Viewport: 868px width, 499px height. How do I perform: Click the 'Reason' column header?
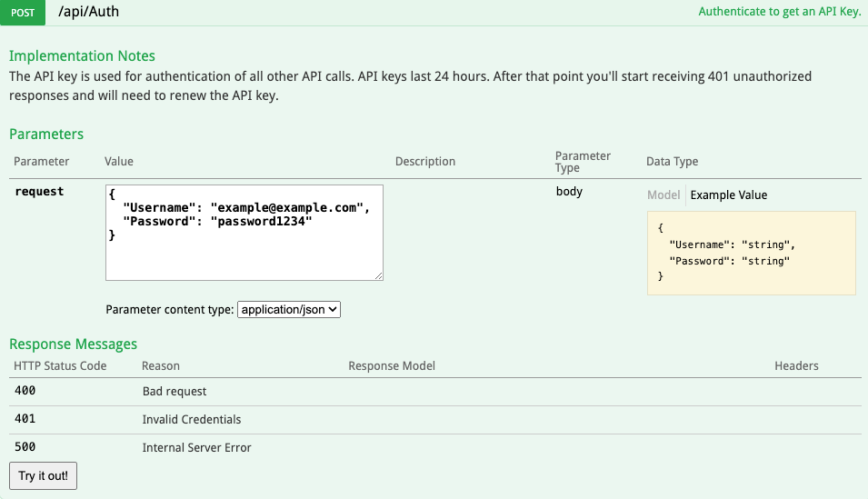click(x=161, y=366)
